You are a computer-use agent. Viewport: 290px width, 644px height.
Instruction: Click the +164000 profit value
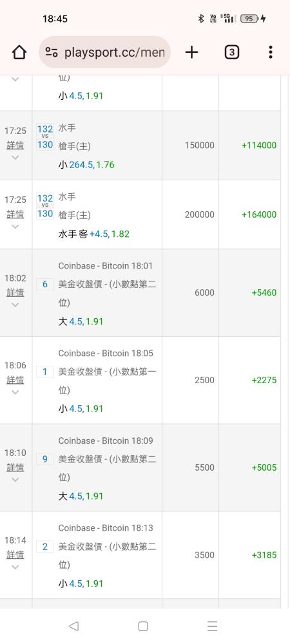259,214
